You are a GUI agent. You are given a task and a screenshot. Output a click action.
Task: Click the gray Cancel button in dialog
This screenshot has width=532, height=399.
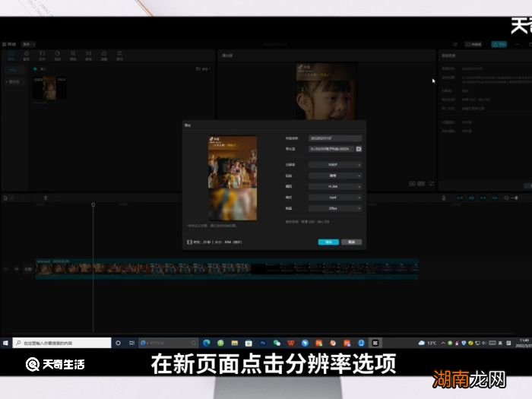pos(351,242)
